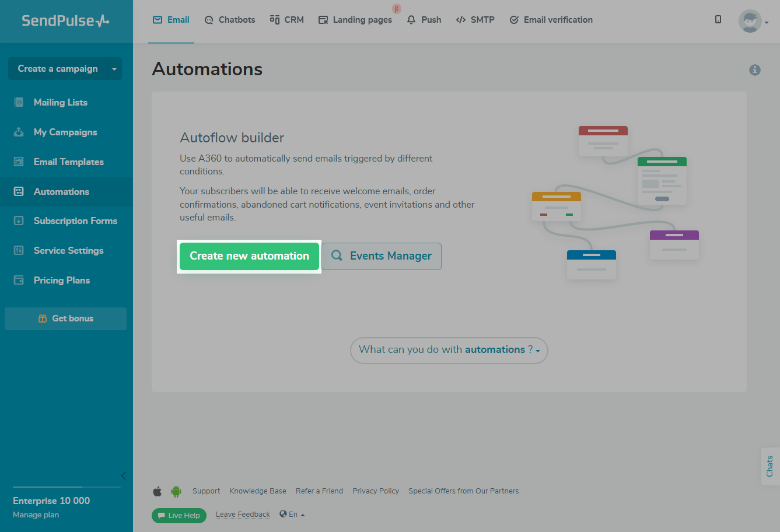Click the Manage plan link
The width and height of the screenshot is (780, 532).
pyautogui.click(x=36, y=515)
